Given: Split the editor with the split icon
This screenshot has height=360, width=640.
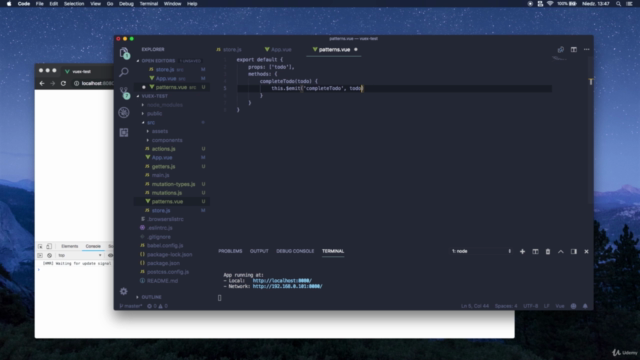Looking at the screenshot, I should point(573,49).
